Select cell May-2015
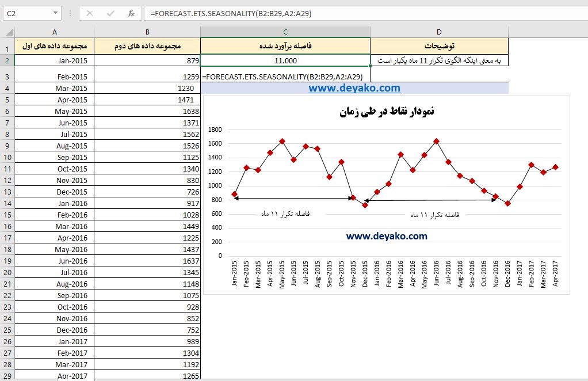This screenshot has width=588, height=381. click(x=55, y=112)
